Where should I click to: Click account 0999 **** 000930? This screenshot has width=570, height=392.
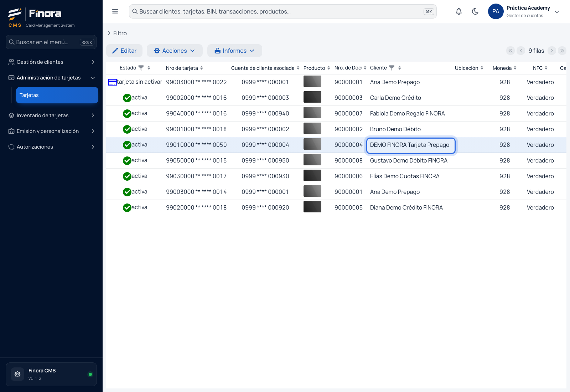tap(265, 176)
